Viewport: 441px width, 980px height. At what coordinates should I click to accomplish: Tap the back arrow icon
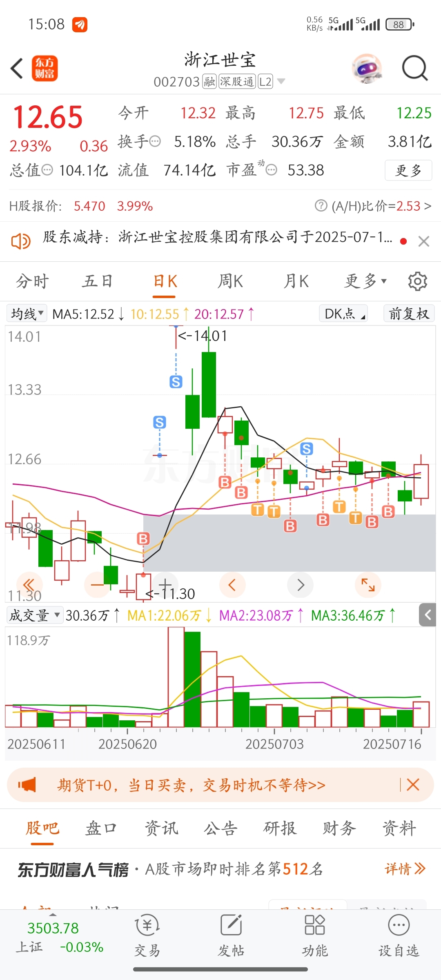(x=17, y=68)
